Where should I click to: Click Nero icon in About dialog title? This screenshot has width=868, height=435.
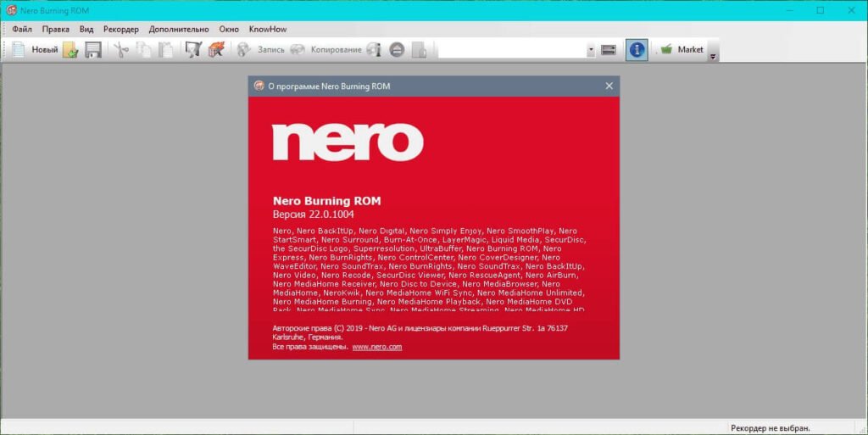pos(259,86)
